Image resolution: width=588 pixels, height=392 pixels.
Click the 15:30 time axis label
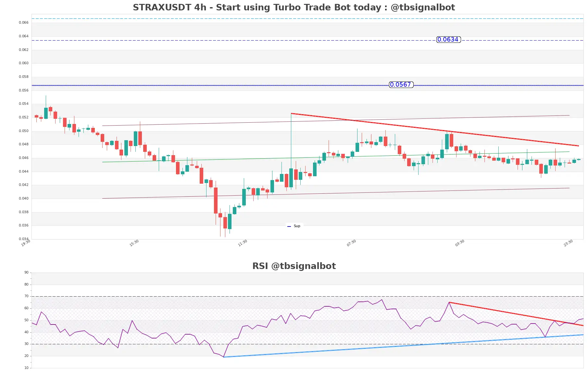coord(134,243)
